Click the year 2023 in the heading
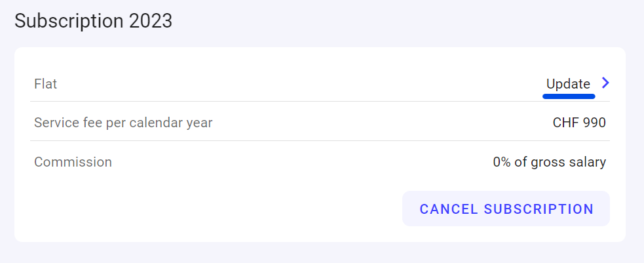 [x=150, y=20]
